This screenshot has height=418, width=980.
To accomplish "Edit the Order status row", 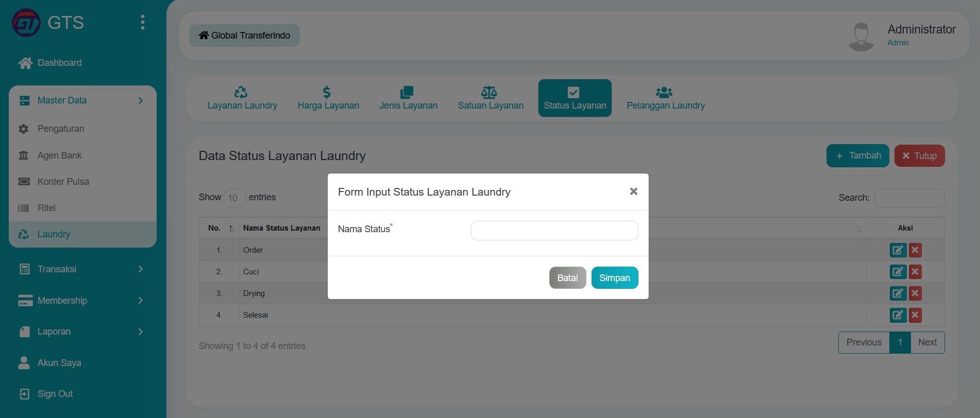I will pos(898,250).
